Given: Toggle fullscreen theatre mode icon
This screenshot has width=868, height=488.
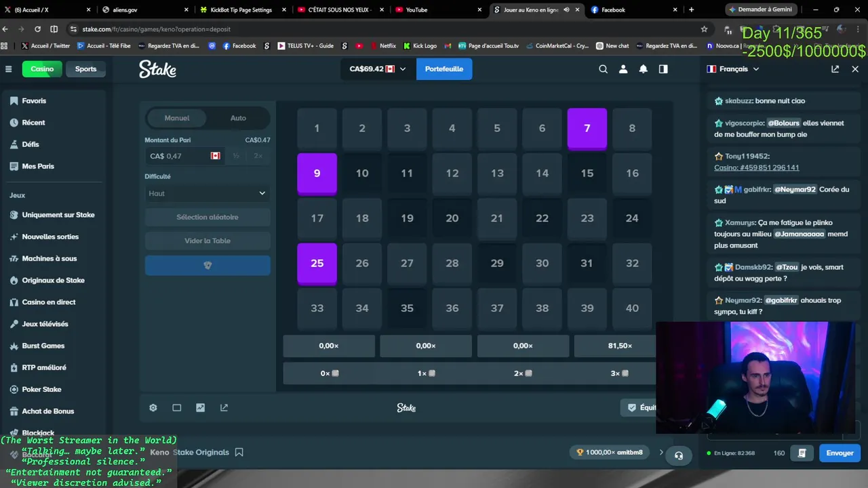Looking at the screenshot, I should point(176,408).
